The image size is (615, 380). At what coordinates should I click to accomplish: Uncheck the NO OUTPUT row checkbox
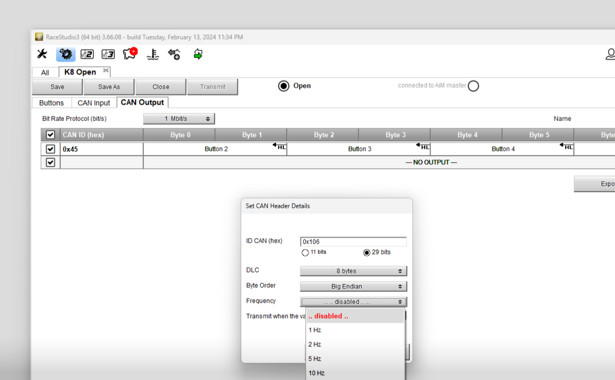(x=50, y=162)
